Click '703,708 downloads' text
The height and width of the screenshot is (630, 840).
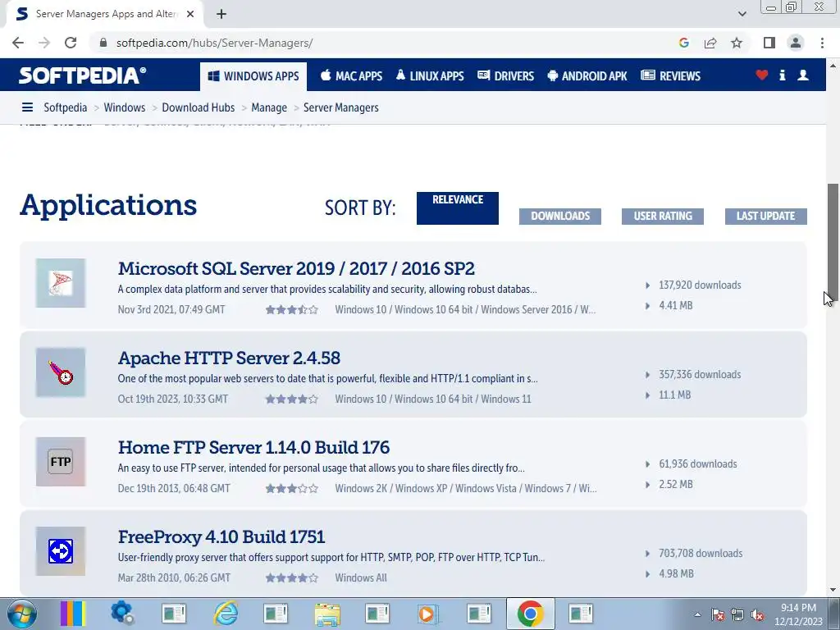[701, 554]
